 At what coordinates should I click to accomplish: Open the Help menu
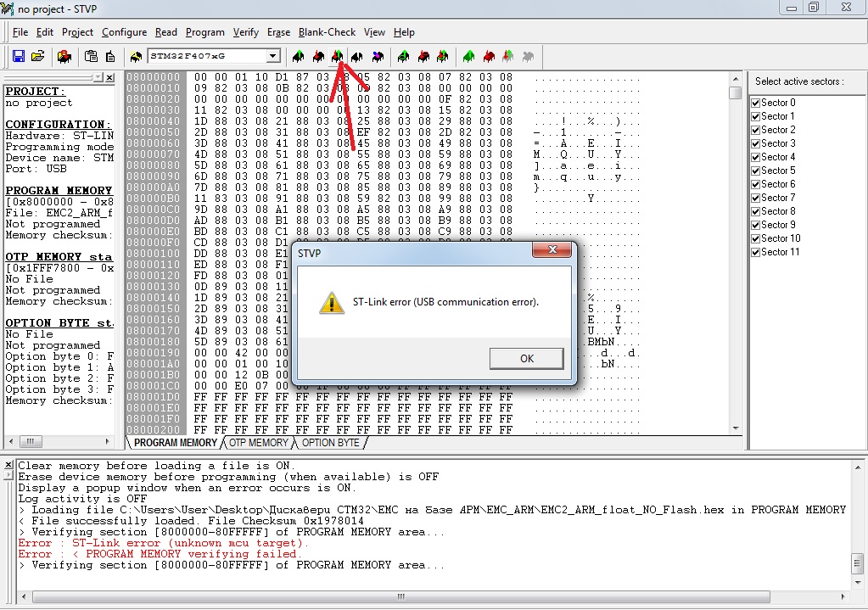(404, 32)
